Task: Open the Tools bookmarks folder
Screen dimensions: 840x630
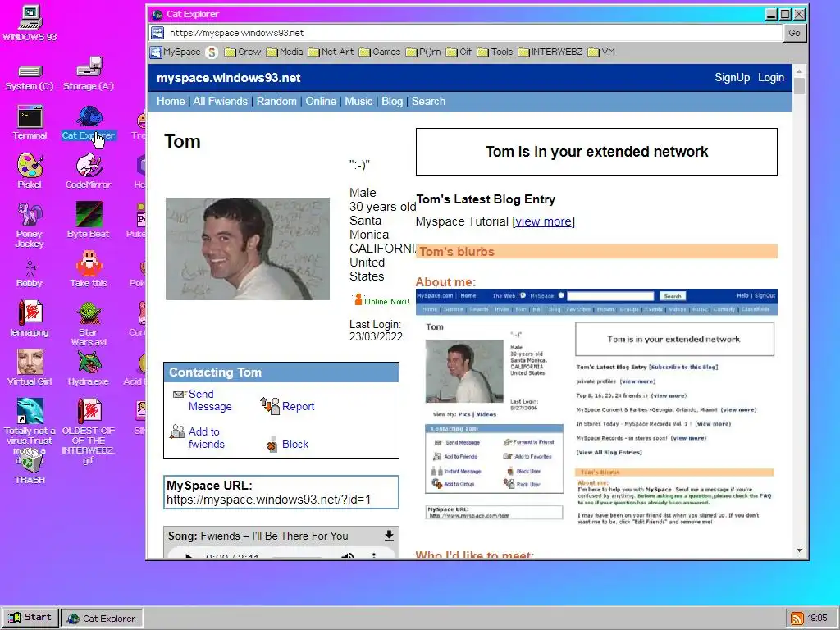Action: tap(495, 52)
